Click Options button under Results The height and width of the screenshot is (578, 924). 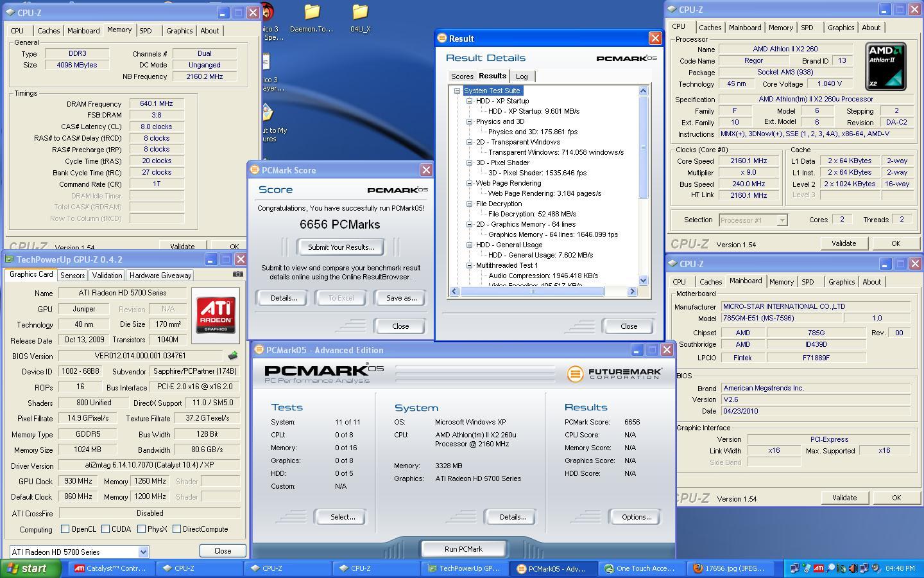tap(636, 517)
